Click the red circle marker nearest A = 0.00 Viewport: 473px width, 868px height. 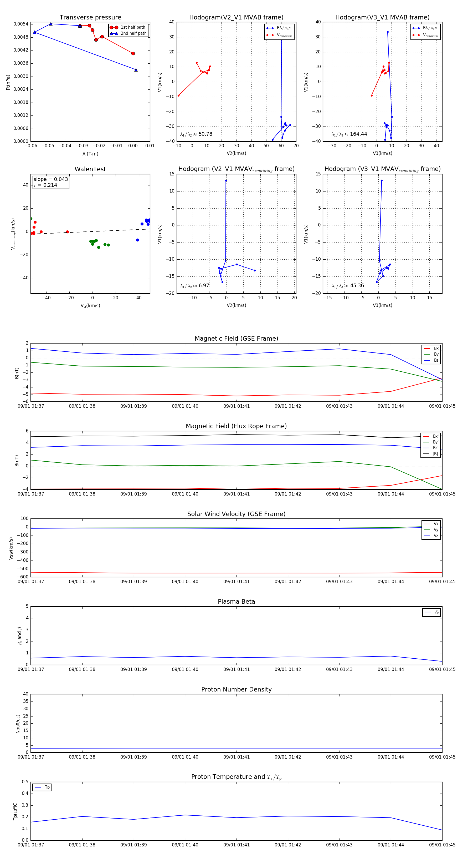(133, 54)
